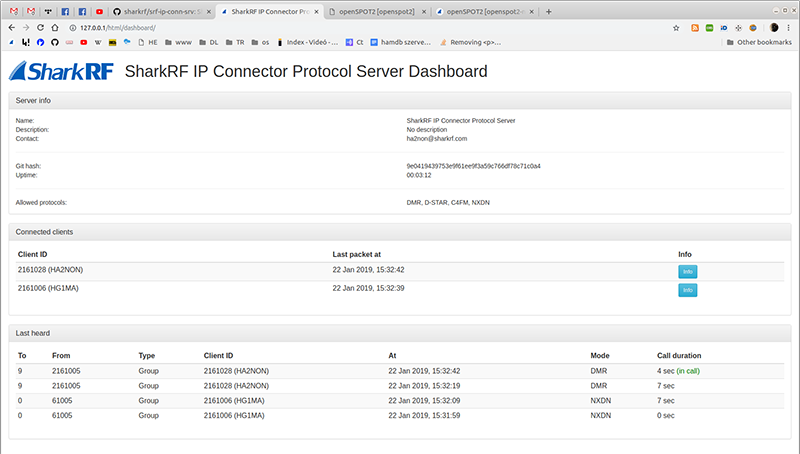Click the address bar showing 127.0.0.1
The height and width of the screenshot is (454, 800).
coord(367,28)
